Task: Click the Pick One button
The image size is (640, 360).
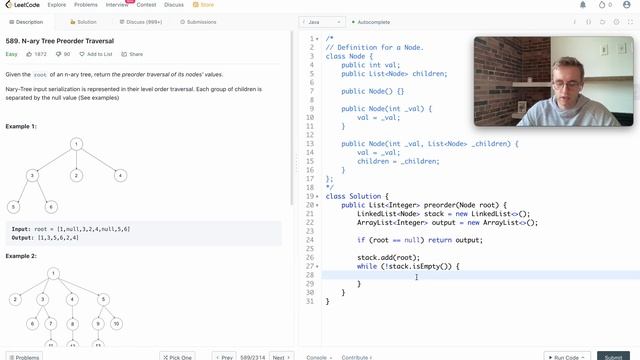Action: (177, 357)
